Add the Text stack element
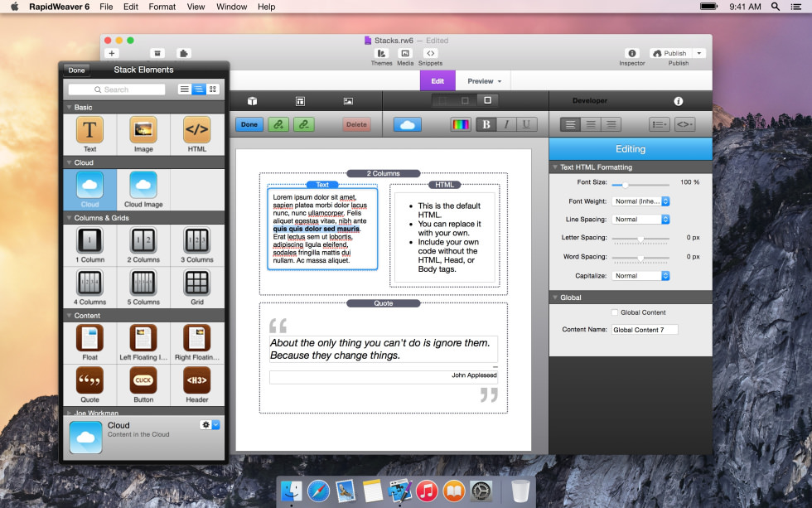812x508 pixels. [89, 134]
